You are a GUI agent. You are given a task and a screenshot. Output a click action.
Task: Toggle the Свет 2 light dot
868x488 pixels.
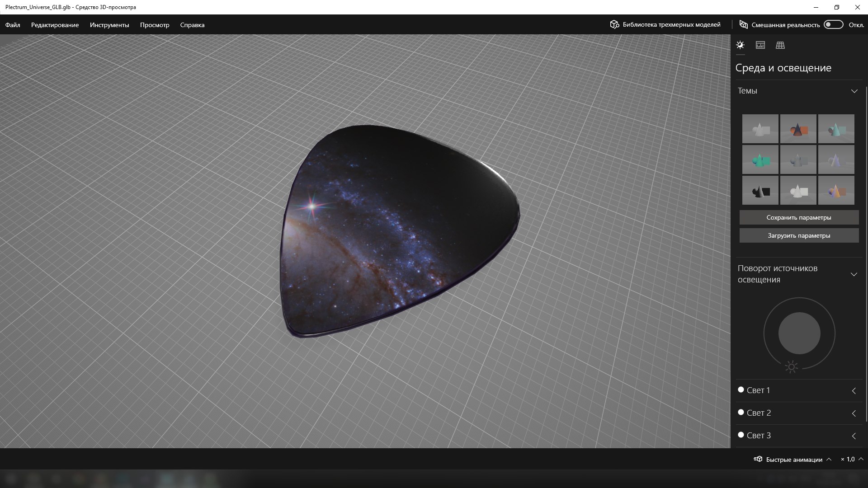(x=741, y=412)
